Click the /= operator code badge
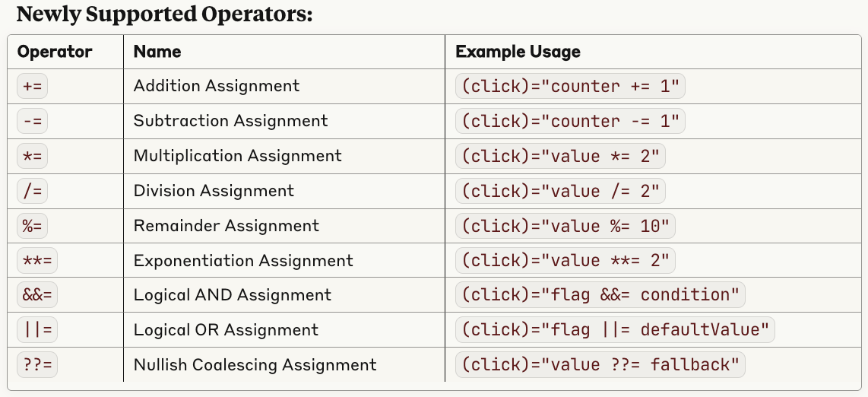This screenshot has width=868, height=397. pos(33,191)
